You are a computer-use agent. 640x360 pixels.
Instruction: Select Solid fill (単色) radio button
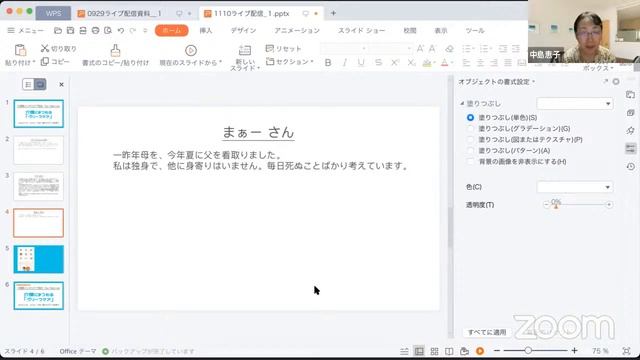(470, 118)
